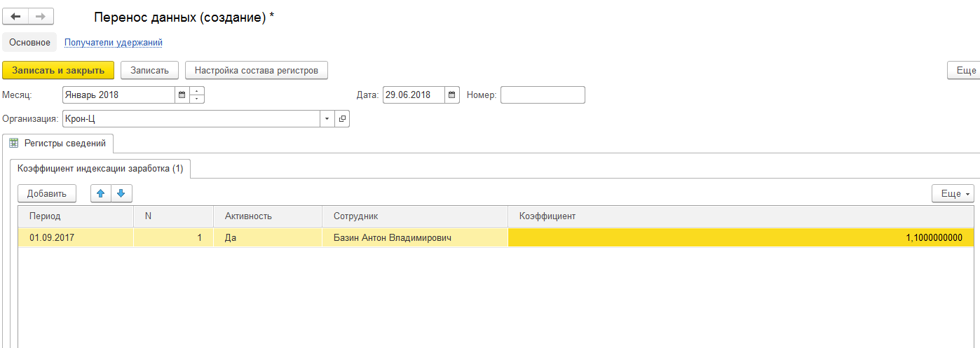Image resolution: width=980 pixels, height=348 pixels.
Task: Select the Активность cell Да
Action: coord(268,237)
